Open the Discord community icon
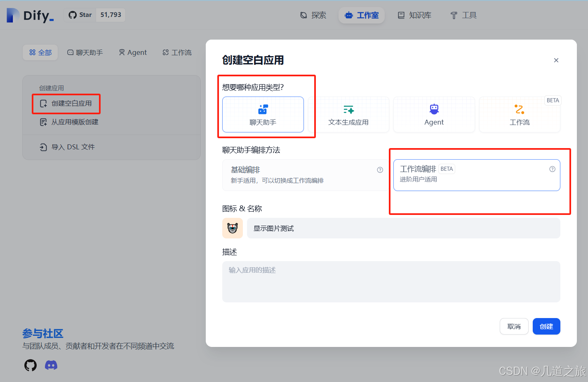This screenshot has height=382, width=588. point(51,365)
